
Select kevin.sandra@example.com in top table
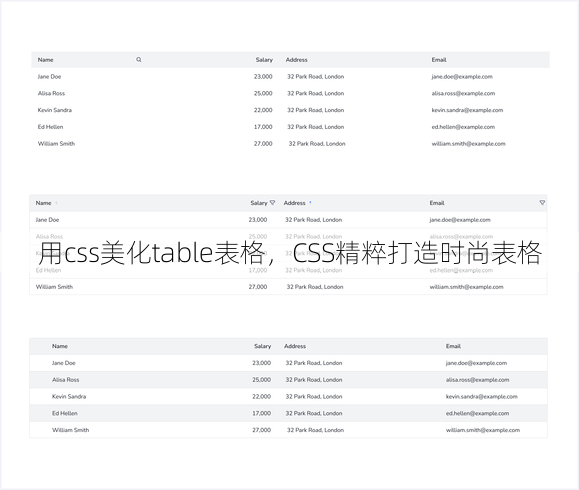click(467, 110)
